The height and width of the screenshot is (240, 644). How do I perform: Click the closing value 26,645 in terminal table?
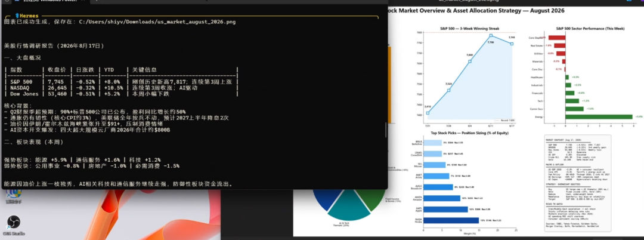pyautogui.click(x=57, y=88)
